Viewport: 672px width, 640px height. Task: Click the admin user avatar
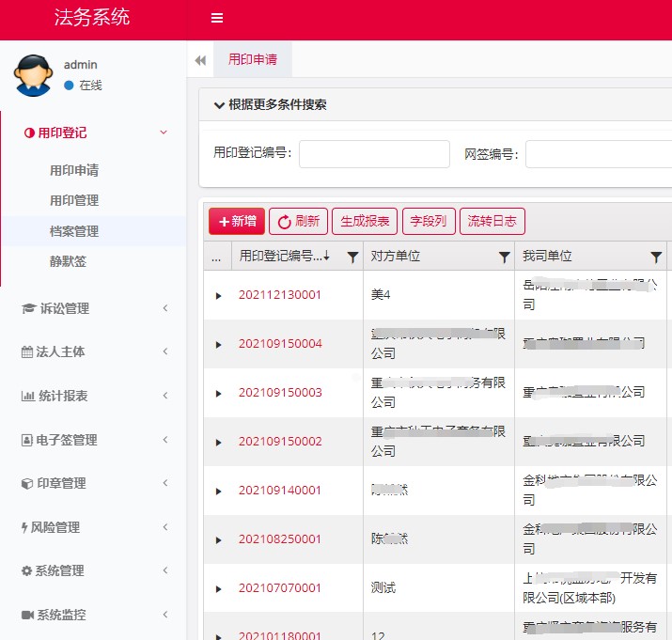point(34,75)
